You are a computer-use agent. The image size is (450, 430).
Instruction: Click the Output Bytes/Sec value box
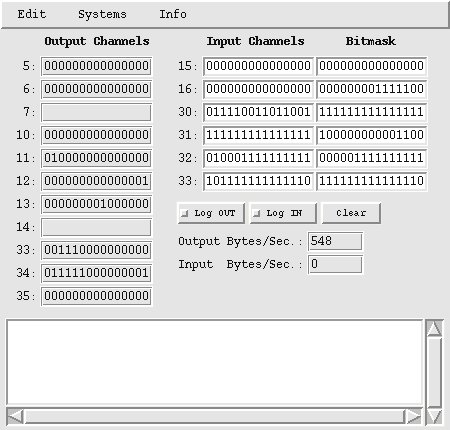(x=335, y=241)
